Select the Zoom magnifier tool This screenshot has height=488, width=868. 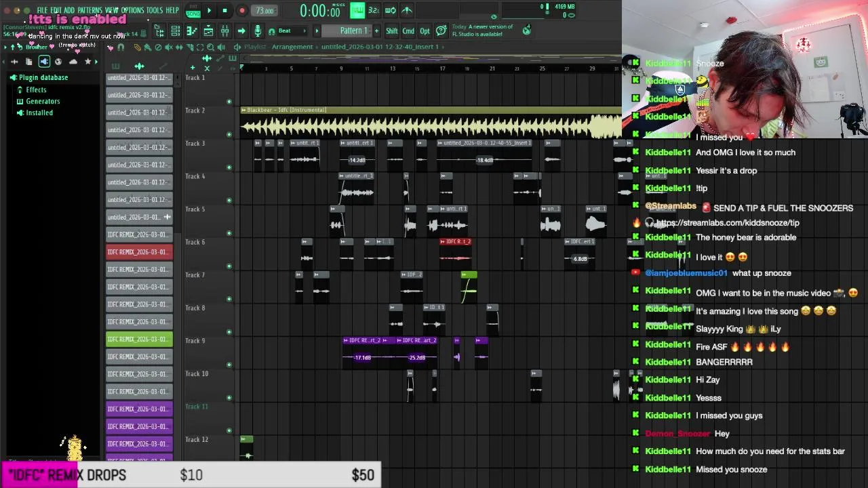(210, 47)
